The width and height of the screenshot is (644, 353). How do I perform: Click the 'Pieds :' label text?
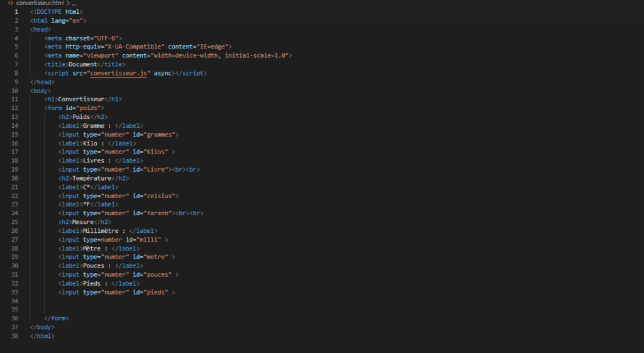(96, 284)
